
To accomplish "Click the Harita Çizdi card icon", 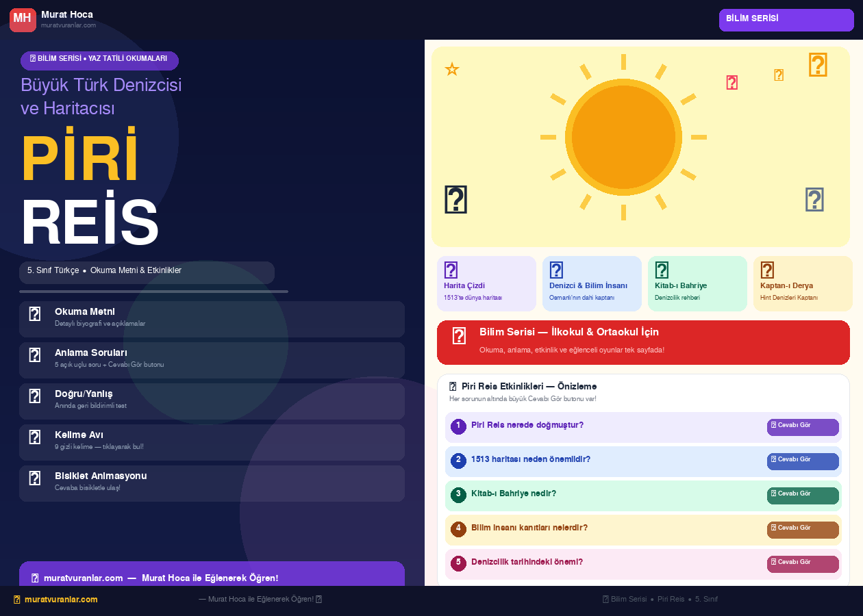I will click(x=451, y=270).
